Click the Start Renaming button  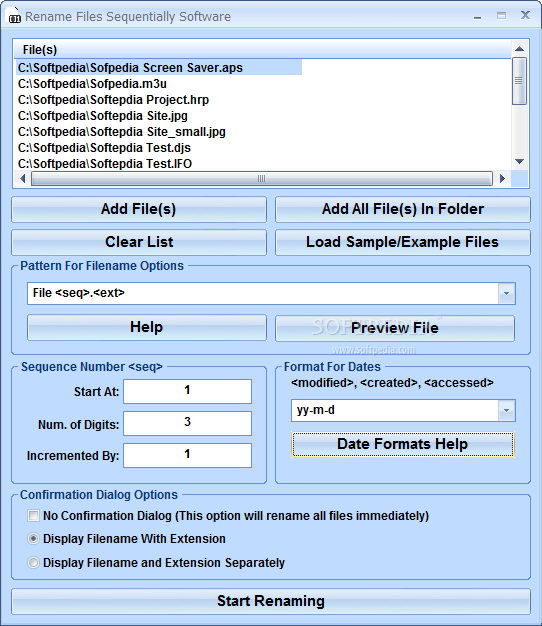click(271, 601)
